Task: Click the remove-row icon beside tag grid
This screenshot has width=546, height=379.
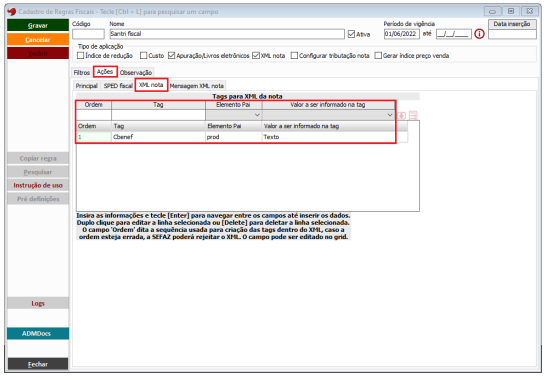Action: 413,115
